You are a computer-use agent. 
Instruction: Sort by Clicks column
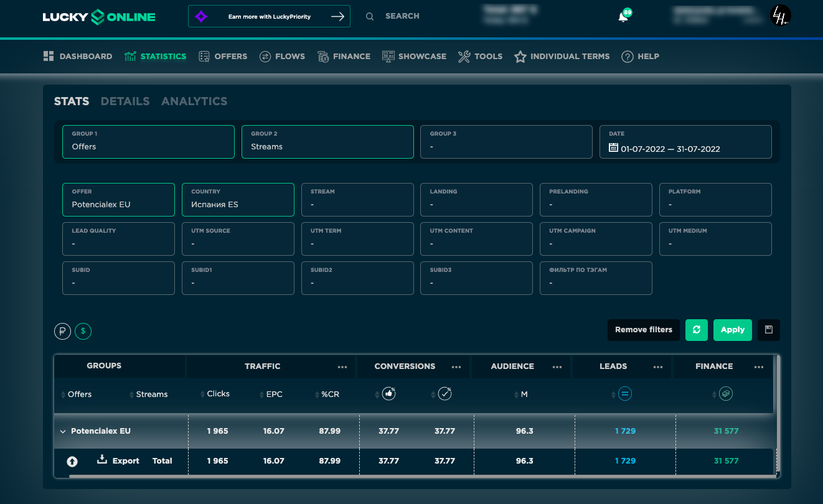pyautogui.click(x=215, y=394)
